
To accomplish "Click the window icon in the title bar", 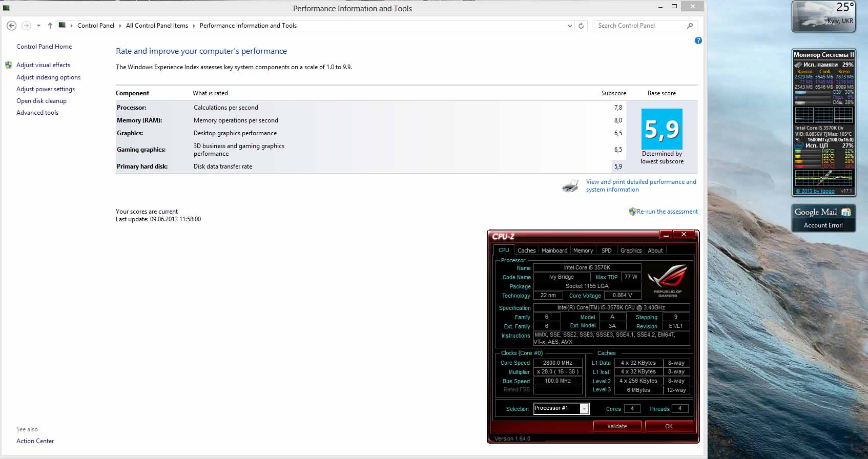I will [x=6, y=8].
